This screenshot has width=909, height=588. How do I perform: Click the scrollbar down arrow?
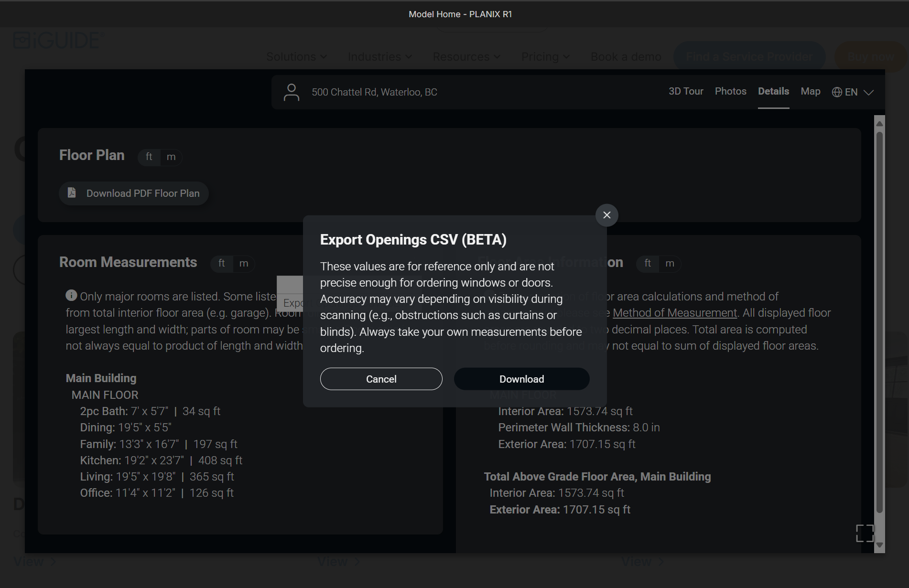point(879,545)
